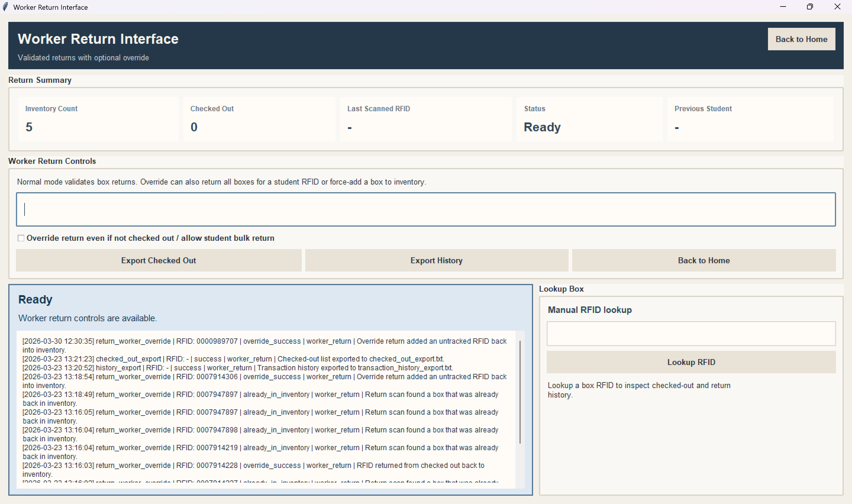Screen dimensions: 852x504
Task: Minimize the Worker Return Interface window
Action: pyautogui.click(x=783, y=7)
